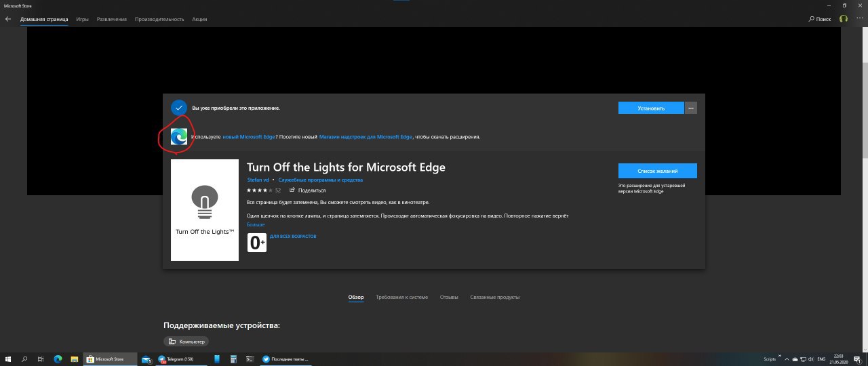
Task: Go back with the arrow button
Action: [7, 19]
